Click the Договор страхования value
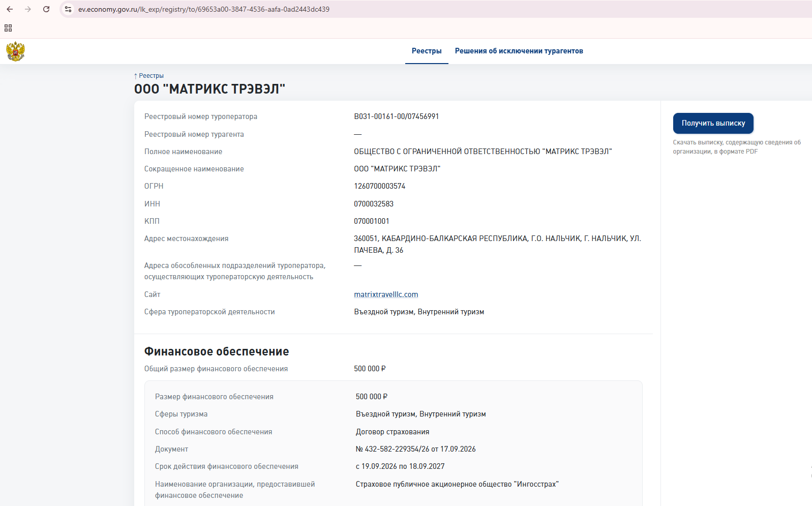The height and width of the screenshot is (506, 812). pos(393,432)
